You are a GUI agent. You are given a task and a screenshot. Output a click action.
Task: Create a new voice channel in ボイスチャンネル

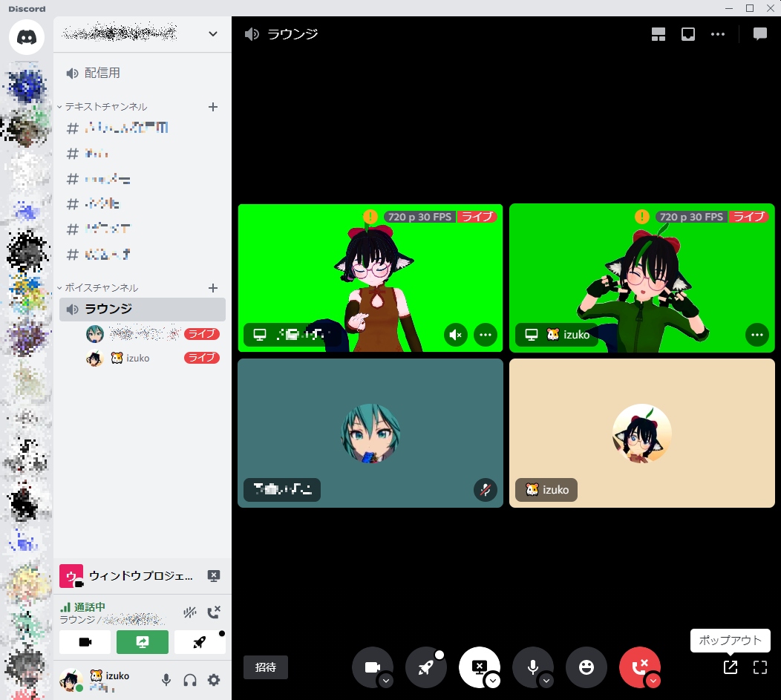[212, 288]
